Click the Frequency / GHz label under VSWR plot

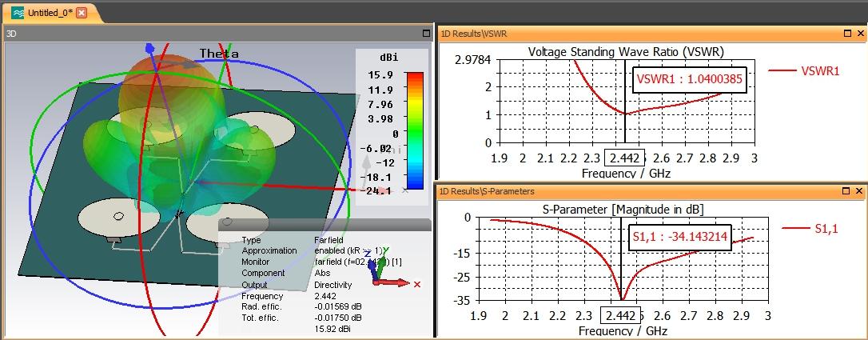[626, 174]
